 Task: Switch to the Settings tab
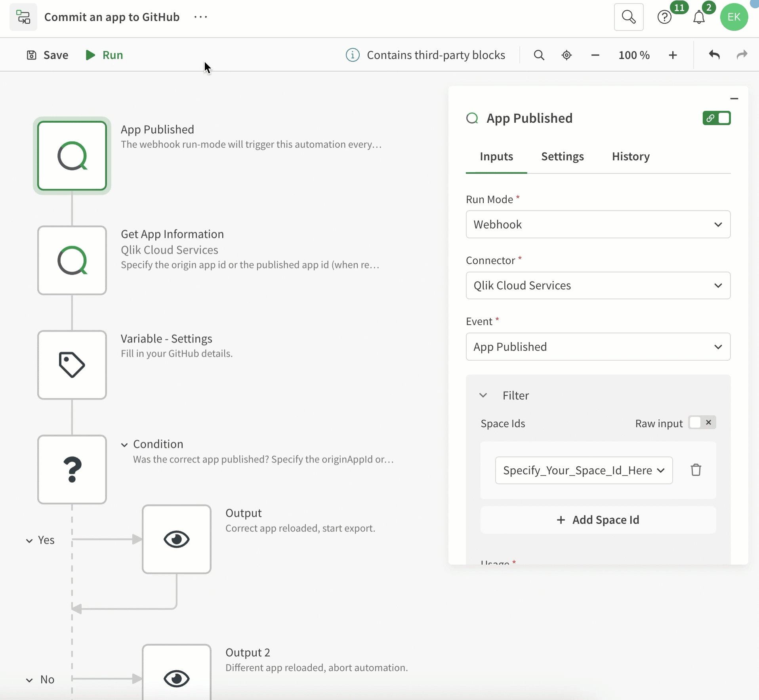562,156
